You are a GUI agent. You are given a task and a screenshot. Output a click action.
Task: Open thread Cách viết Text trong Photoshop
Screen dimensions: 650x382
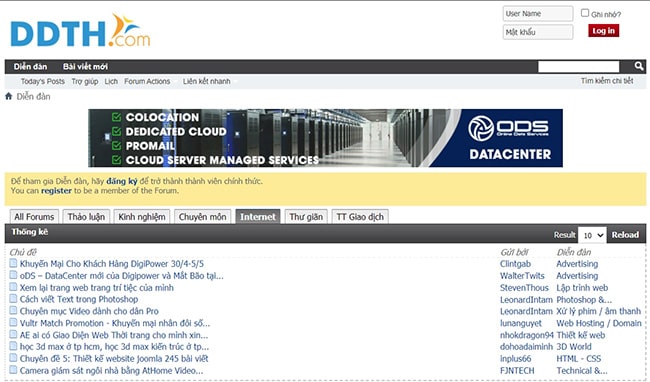tap(79, 299)
